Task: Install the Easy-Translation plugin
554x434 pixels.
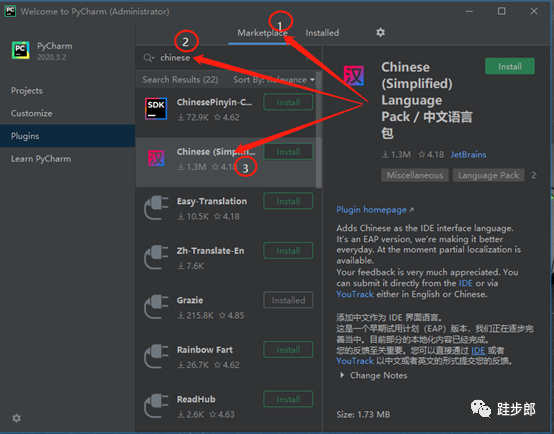Action: 288,201
